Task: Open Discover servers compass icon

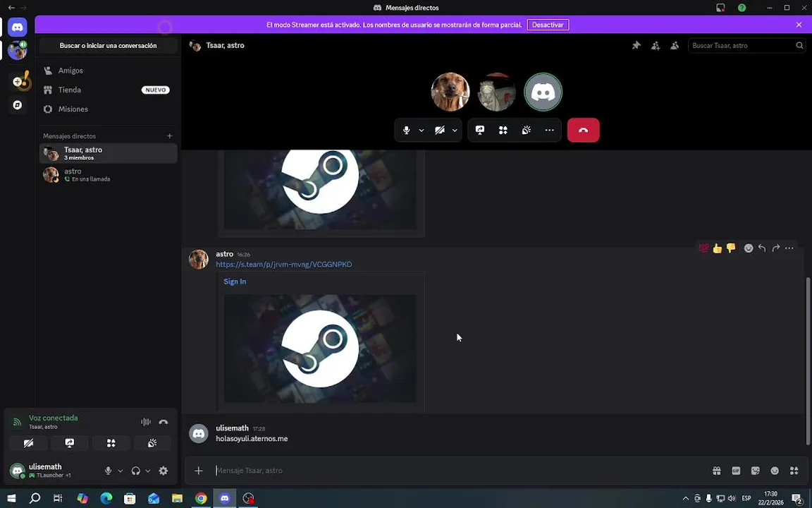Action: 17,105
